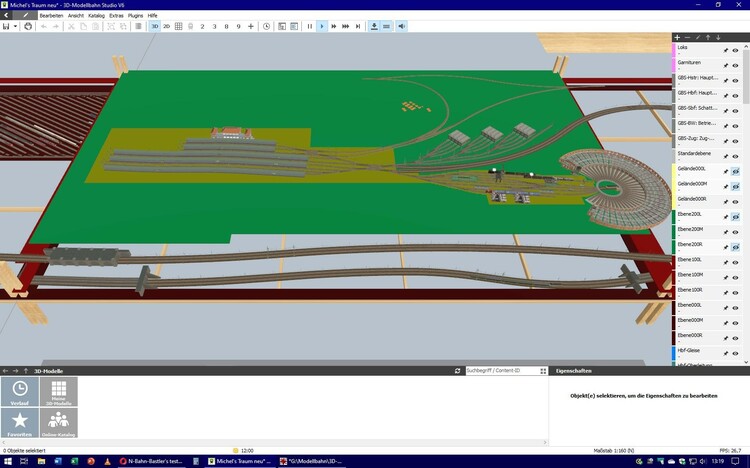
Task: Select camera preset 9
Action: pyautogui.click(x=238, y=26)
